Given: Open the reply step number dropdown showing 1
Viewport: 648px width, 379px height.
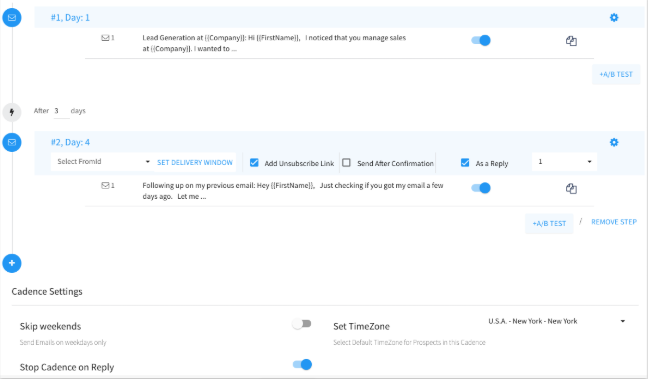Looking at the screenshot, I should 564,162.
